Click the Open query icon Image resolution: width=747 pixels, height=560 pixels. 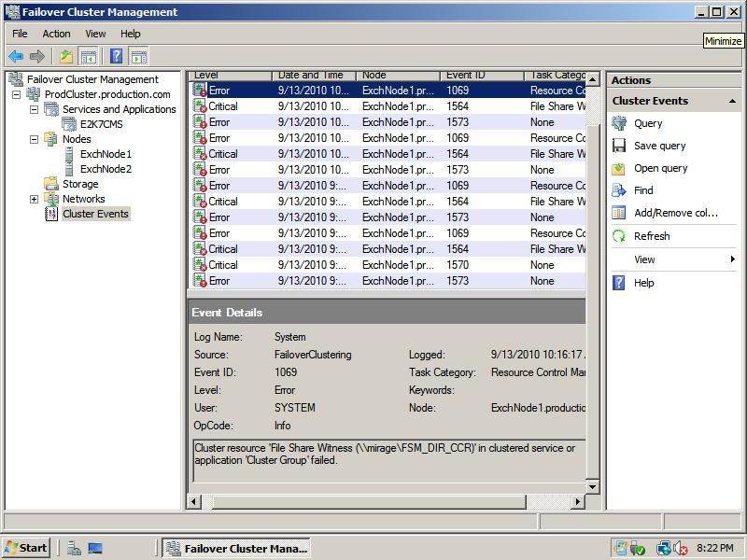(619, 168)
